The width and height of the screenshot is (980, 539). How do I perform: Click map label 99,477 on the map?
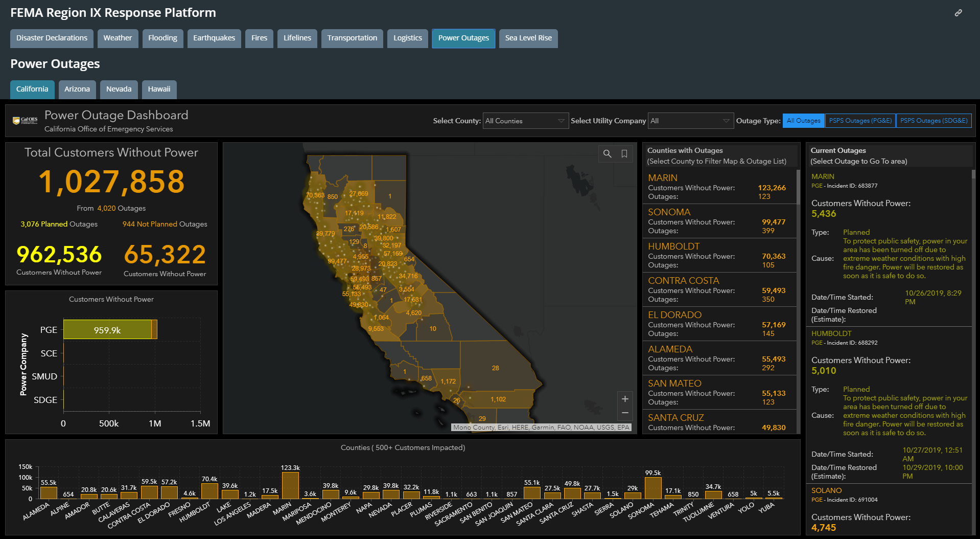point(337,261)
